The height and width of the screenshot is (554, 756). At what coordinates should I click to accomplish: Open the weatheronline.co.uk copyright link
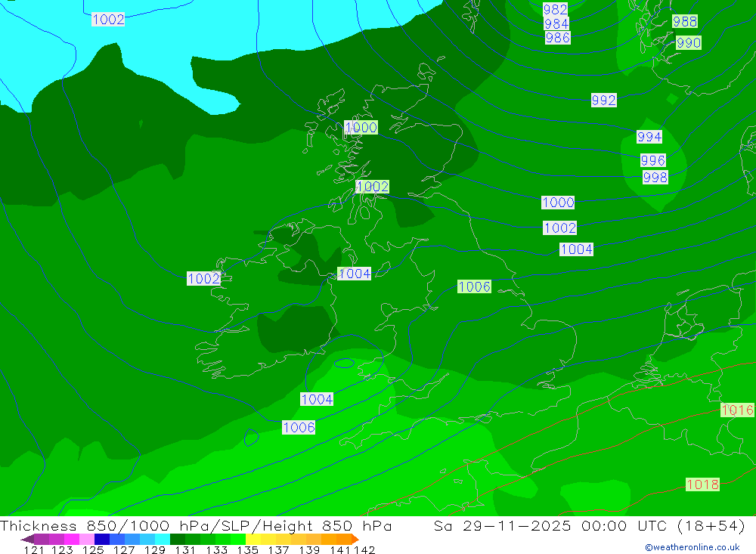point(692,547)
